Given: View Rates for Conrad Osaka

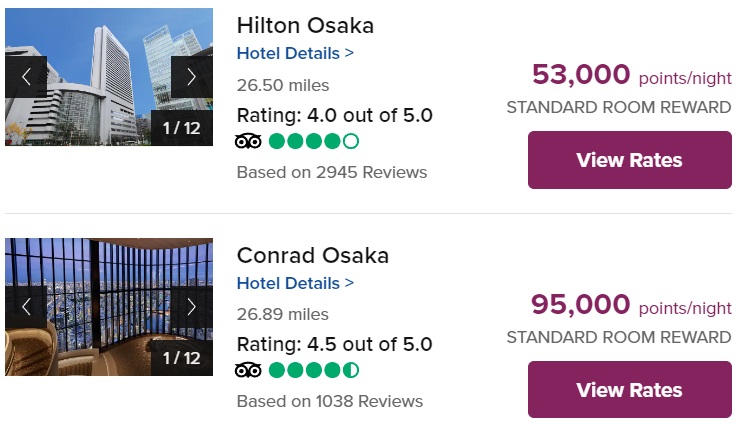Looking at the screenshot, I should click(629, 390).
